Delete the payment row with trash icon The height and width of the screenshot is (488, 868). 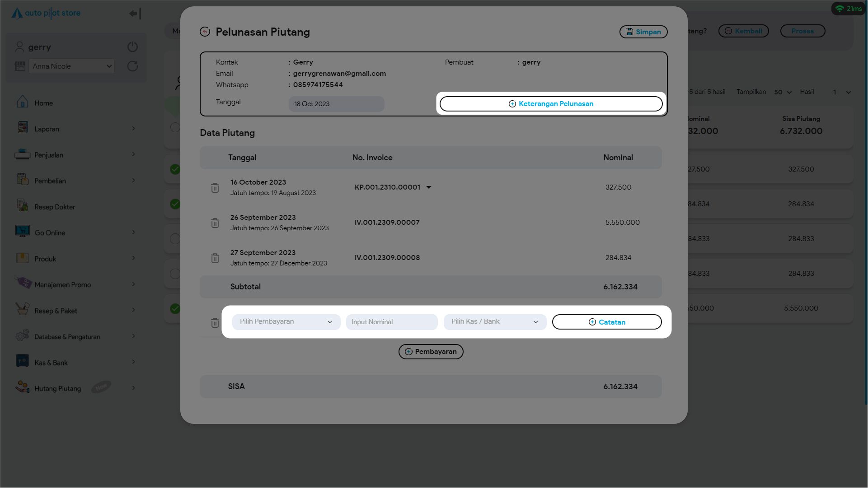(x=215, y=323)
